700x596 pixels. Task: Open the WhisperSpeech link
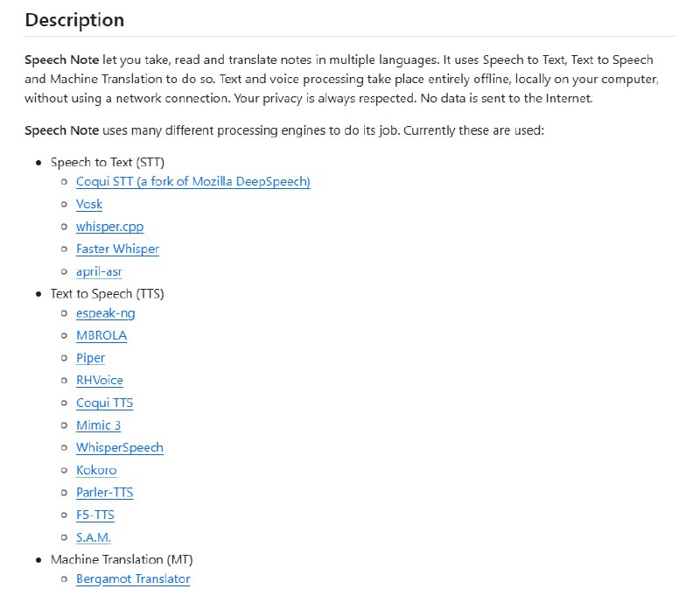[120, 447]
